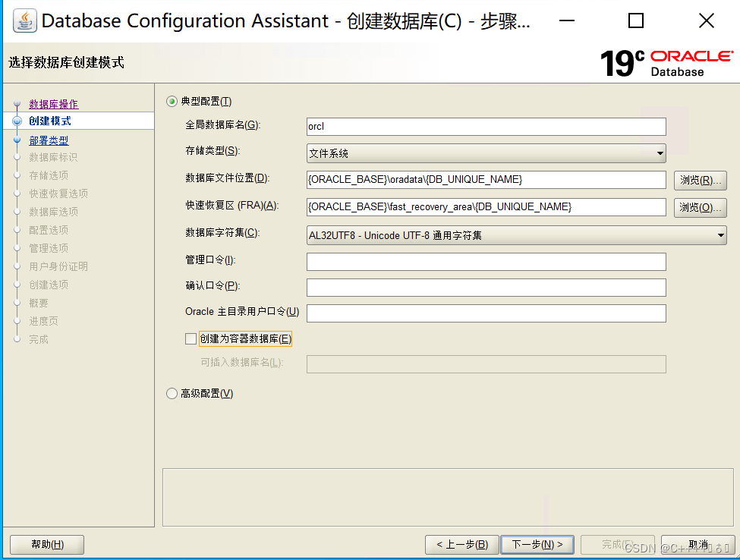
Task: Click the 存储选项 step in sidebar
Action: coord(49,175)
